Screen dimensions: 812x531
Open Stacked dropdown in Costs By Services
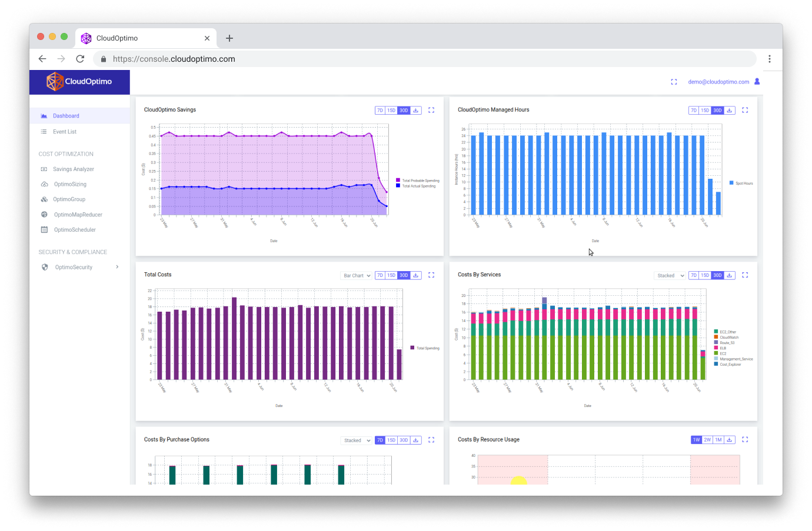[x=670, y=275]
